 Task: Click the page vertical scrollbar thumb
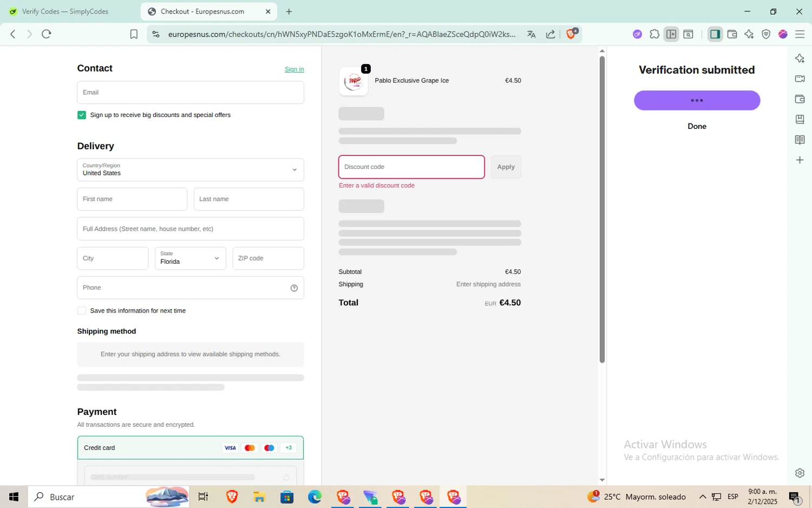[x=602, y=210]
